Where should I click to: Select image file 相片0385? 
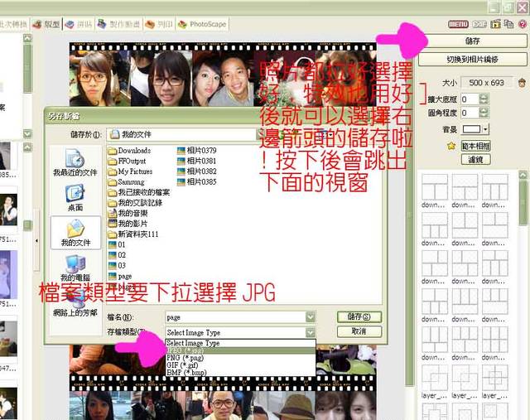(x=197, y=182)
